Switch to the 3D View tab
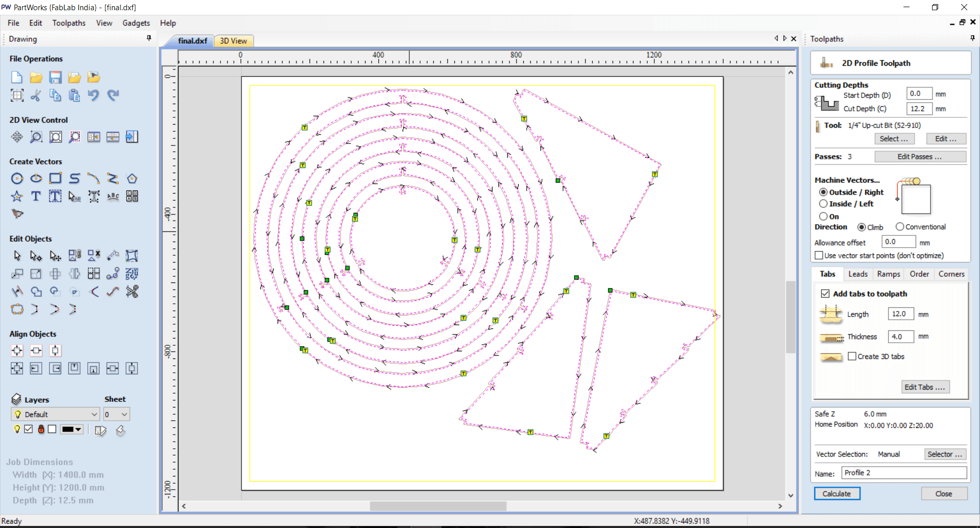980x528 pixels. tap(234, 41)
